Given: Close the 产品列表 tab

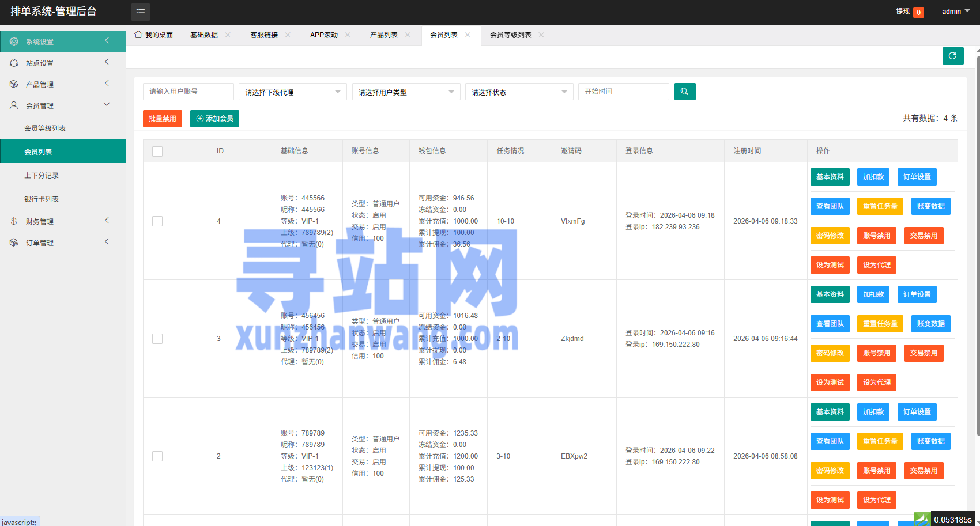Looking at the screenshot, I should pyautogui.click(x=408, y=35).
